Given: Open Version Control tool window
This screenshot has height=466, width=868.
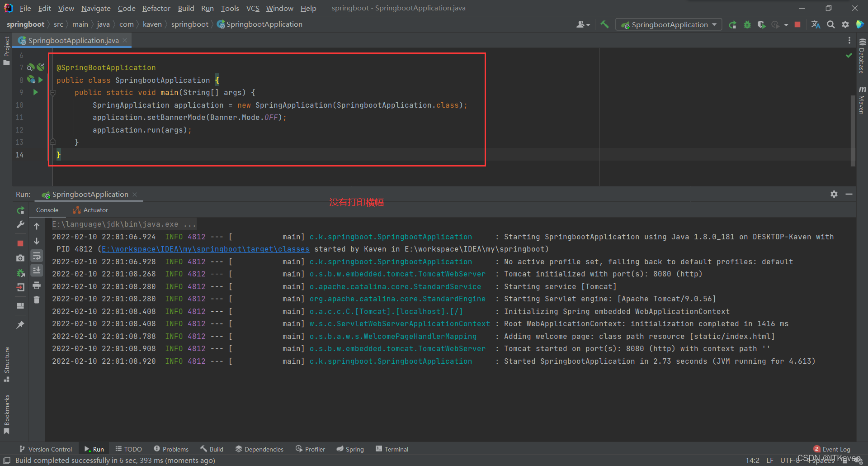Looking at the screenshot, I should [x=46, y=449].
